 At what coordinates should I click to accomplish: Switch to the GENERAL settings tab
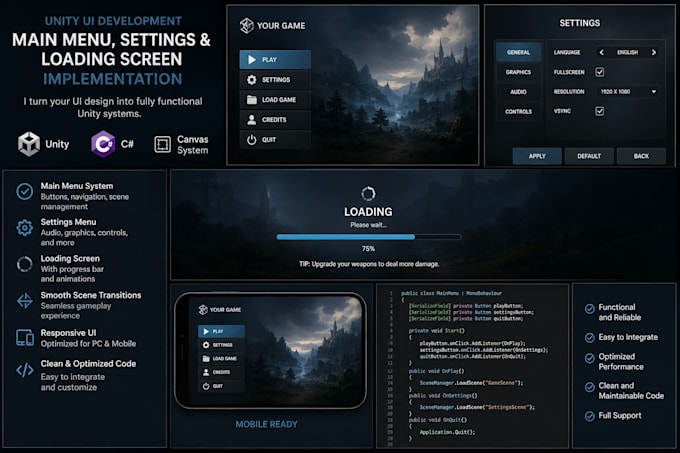518,52
